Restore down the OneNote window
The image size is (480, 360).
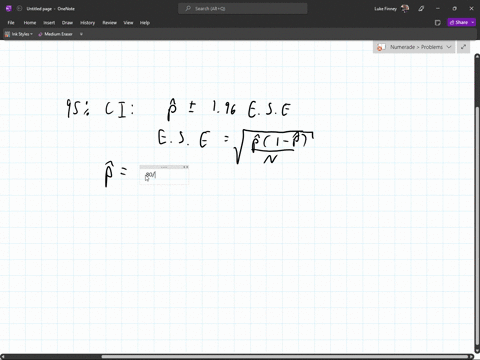[x=454, y=9]
